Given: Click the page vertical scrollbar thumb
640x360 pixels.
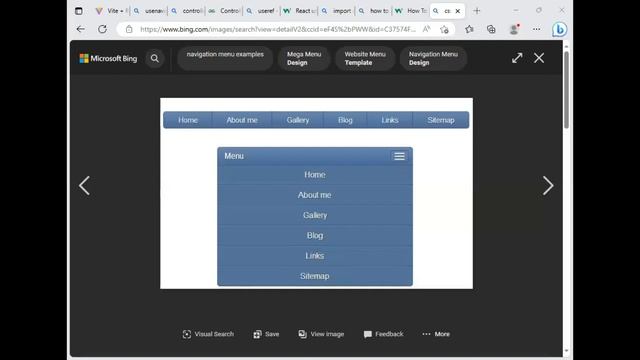Looking at the screenshot, I should [x=566, y=90].
